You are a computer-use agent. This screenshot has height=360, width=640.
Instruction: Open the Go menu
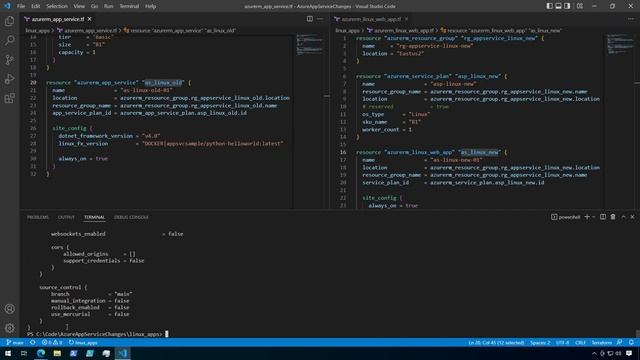point(94,6)
